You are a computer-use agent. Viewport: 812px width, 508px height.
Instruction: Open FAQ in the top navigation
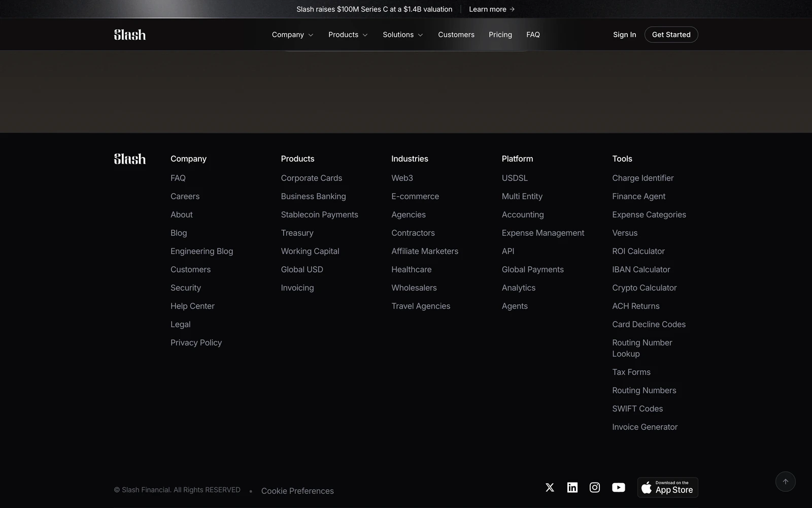tap(533, 35)
